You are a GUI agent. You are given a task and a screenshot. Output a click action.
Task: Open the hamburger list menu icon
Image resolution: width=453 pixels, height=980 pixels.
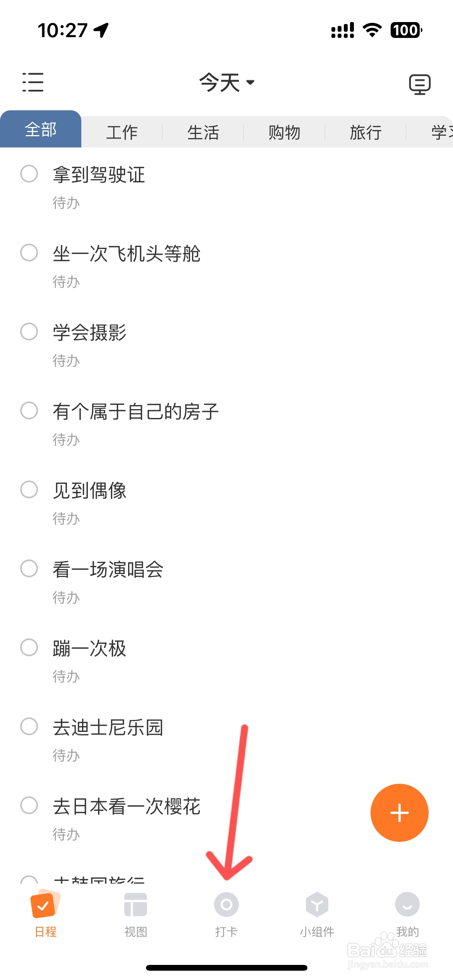click(33, 82)
